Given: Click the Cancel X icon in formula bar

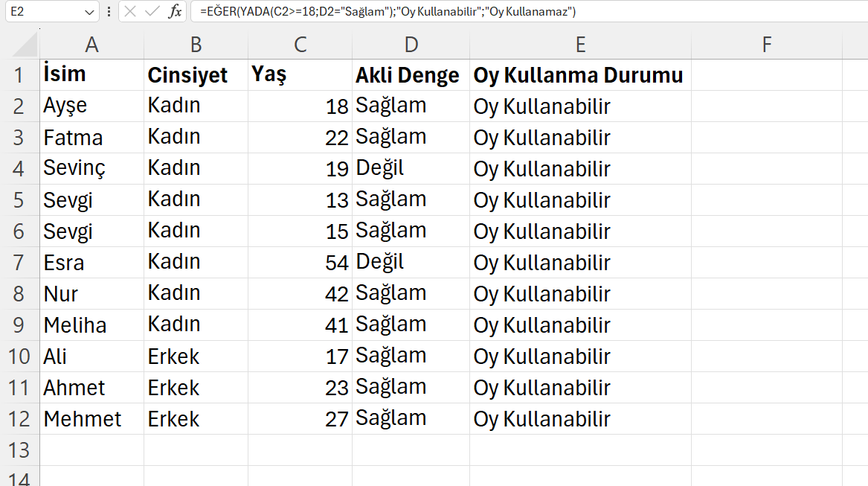Looking at the screenshot, I should tap(131, 12).
